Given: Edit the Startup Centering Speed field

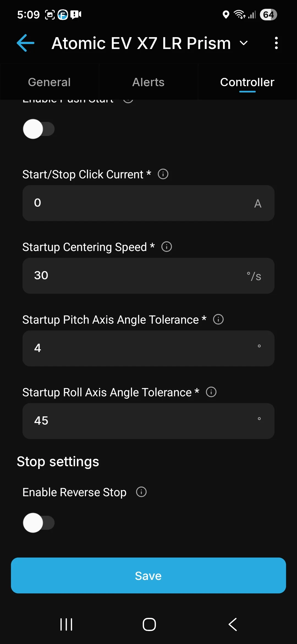Looking at the screenshot, I should [x=137, y=276].
